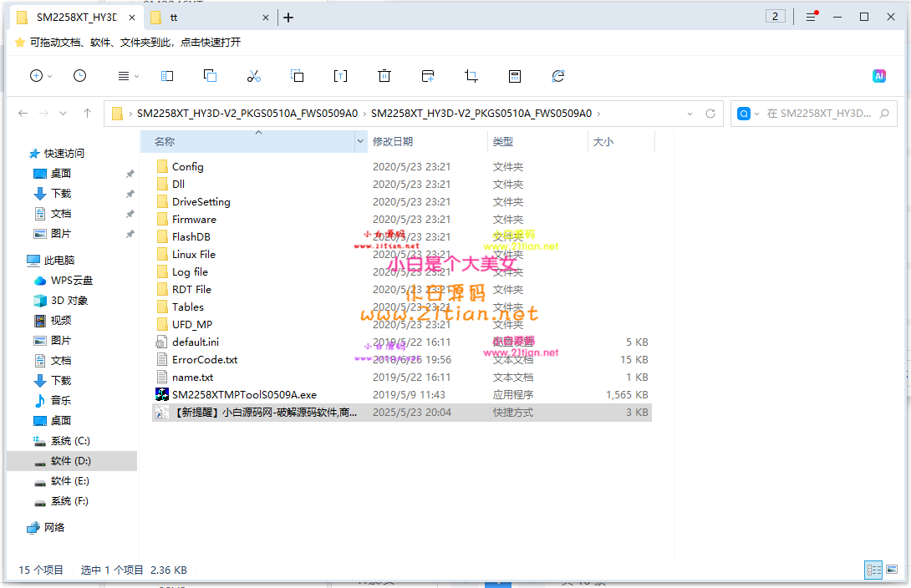Switch to details view in status bar
The height and width of the screenshot is (588, 911).
pyautogui.click(x=873, y=570)
